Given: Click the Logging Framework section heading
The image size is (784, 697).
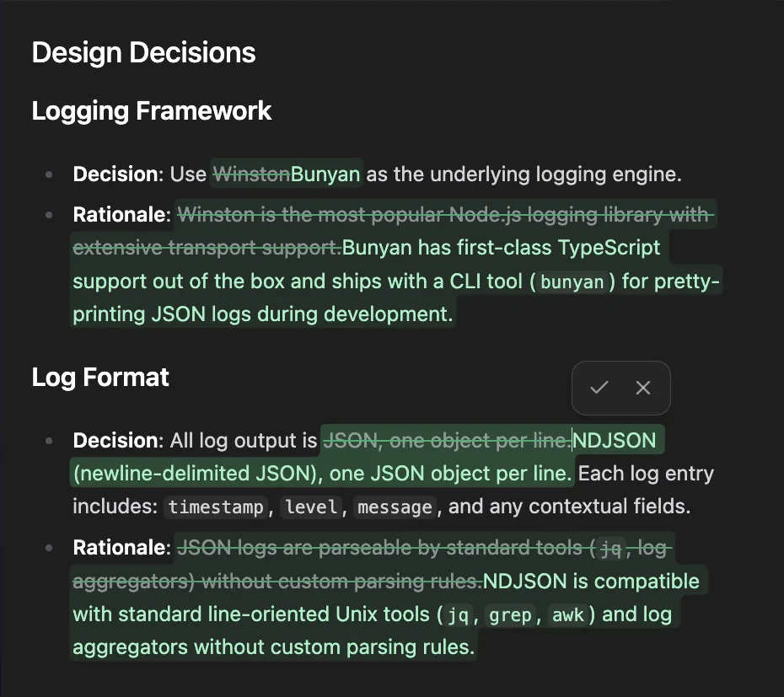Looking at the screenshot, I should (x=151, y=110).
